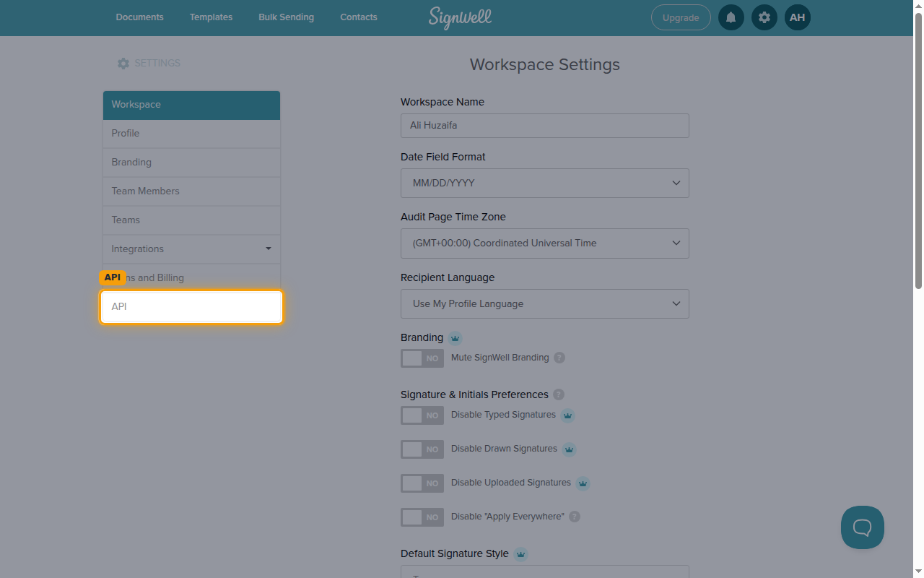Open Documents in top navigation
The image size is (924, 578).
(x=140, y=17)
